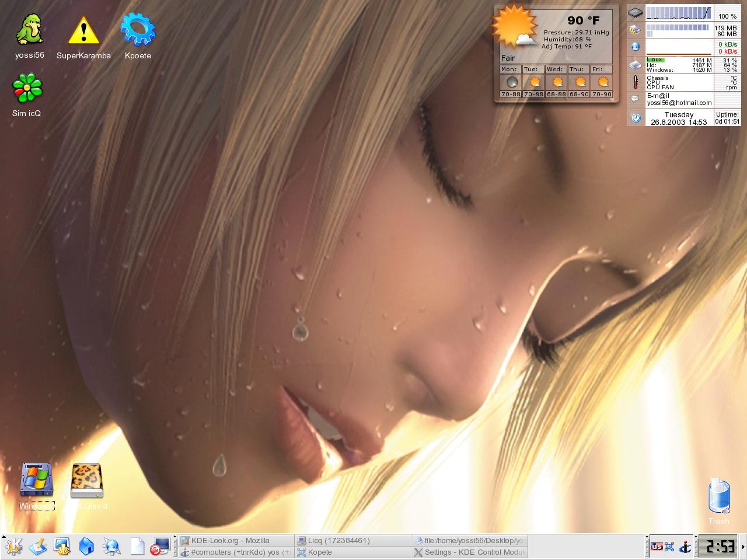Open the KDE K menu
747x560 pixels.
point(13,547)
